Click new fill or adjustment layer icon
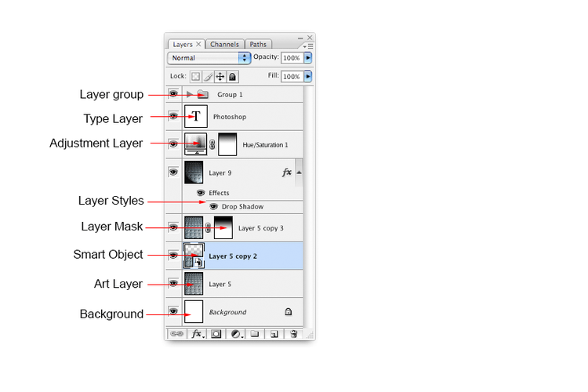 pyautogui.click(x=235, y=333)
